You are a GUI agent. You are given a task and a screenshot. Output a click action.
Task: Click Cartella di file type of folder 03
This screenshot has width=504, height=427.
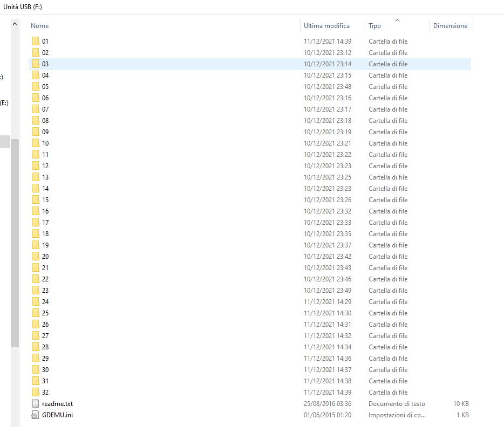(x=388, y=64)
